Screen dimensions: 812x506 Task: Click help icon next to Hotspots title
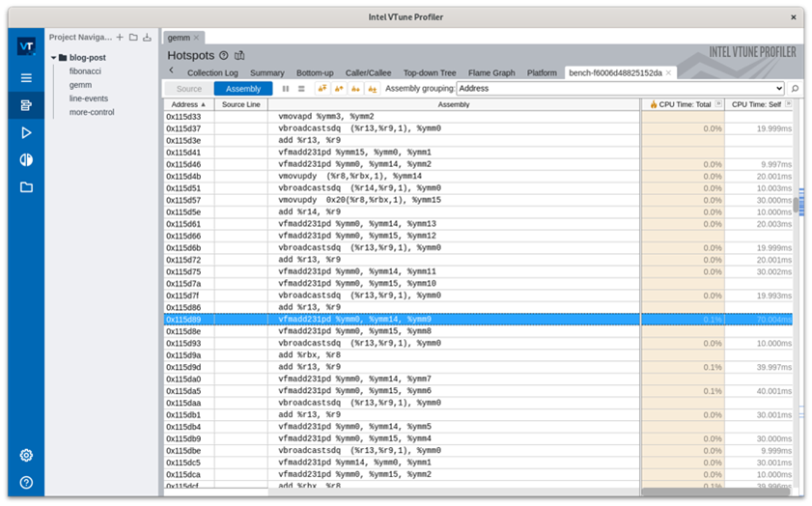[224, 56]
